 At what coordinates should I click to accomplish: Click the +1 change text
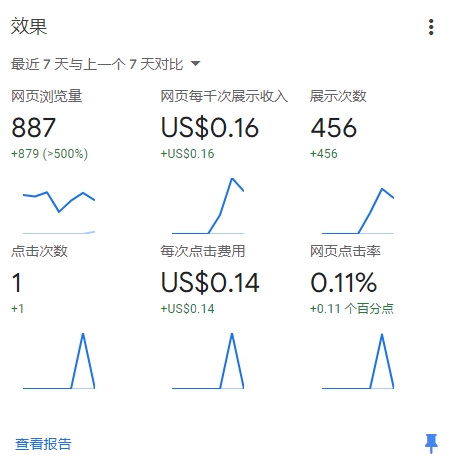pos(17,309)
